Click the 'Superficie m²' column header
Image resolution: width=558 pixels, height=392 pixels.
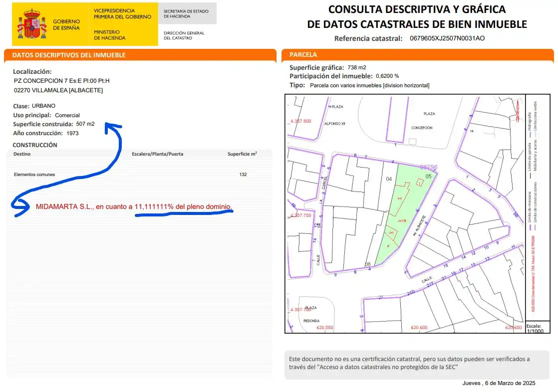pos(243,154)
